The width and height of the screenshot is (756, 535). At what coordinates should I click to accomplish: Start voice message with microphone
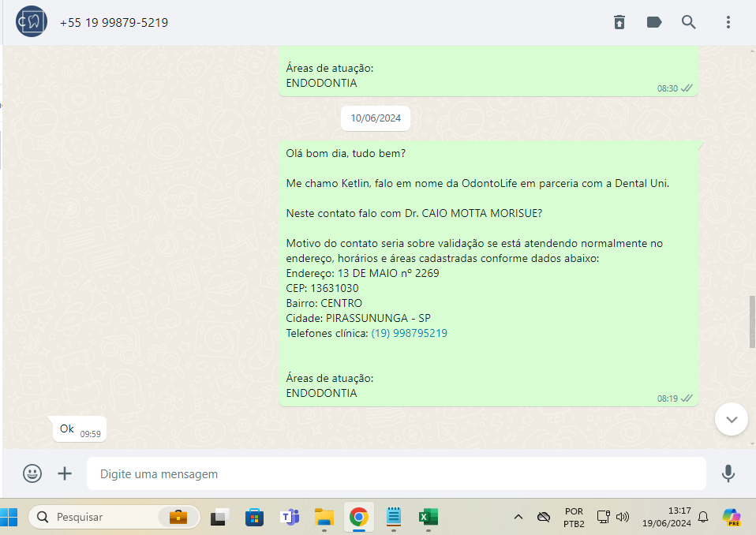(728, 473)
